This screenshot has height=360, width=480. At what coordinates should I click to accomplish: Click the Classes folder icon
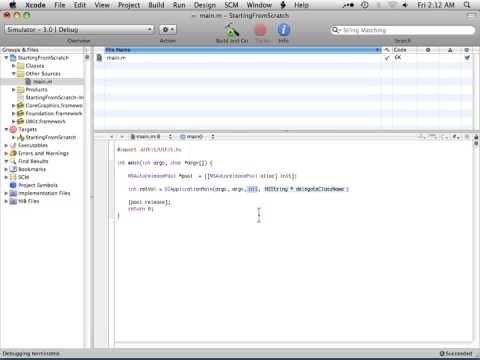pyautogui.click(x=21, y=66)
